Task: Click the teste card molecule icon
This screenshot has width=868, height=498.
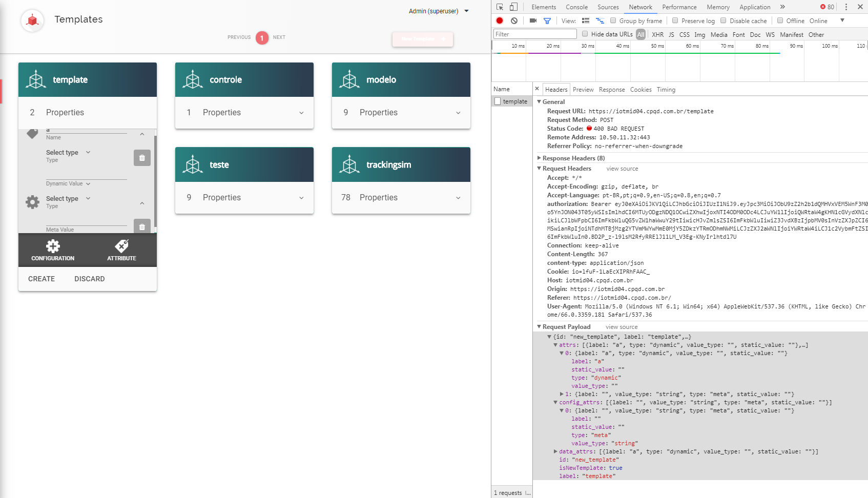Action: (193, 164)
